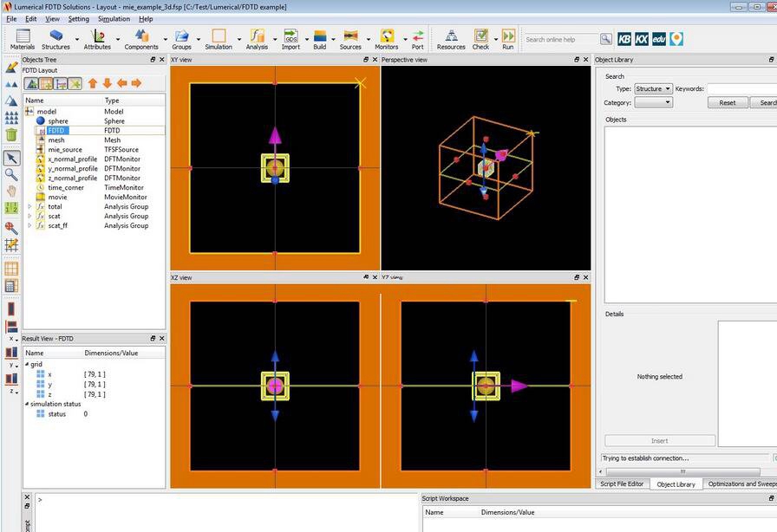
Task: Open the Edit menu
Action: tap(30, 19)
